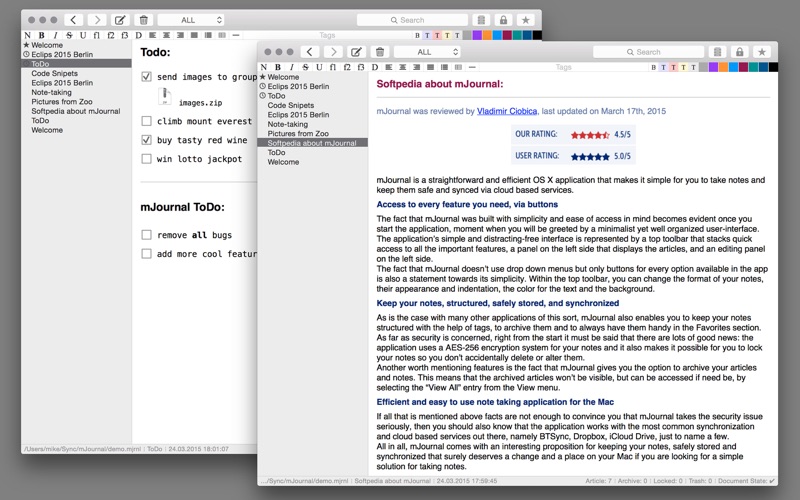Click the trash icon in the ToDo window
800x500 pixels.
tap(143, 20)
